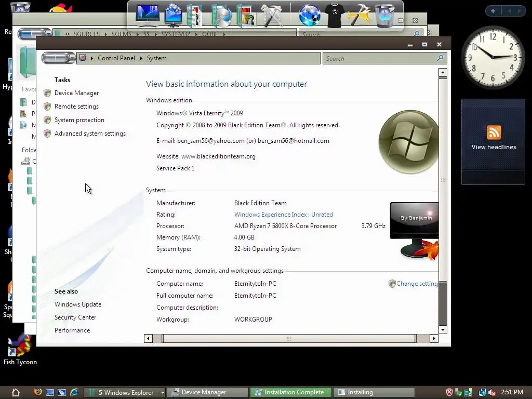The image size is (532, 399).
Task: Switch to the Installation Complete taskbar button
Action: tap(290, 393)
